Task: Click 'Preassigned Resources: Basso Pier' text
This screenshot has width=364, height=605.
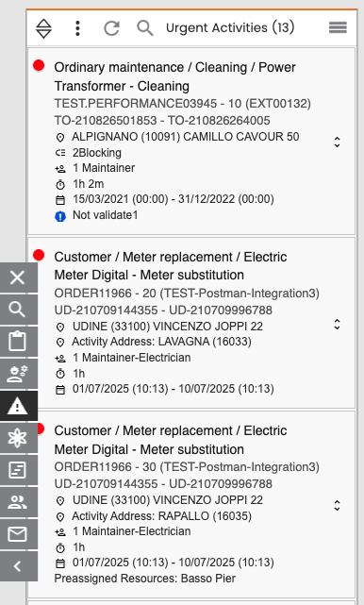Action: (145, 579)
